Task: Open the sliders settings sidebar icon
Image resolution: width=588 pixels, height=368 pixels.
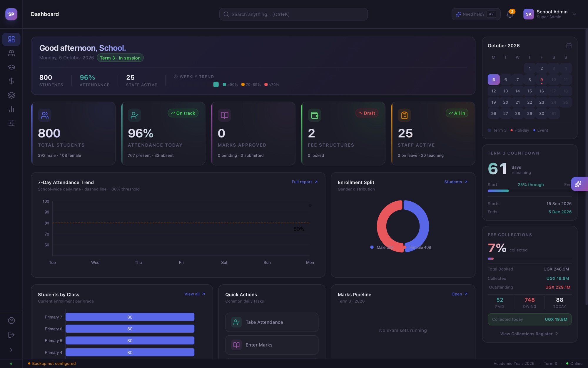Action: click(x=11, y=123)
